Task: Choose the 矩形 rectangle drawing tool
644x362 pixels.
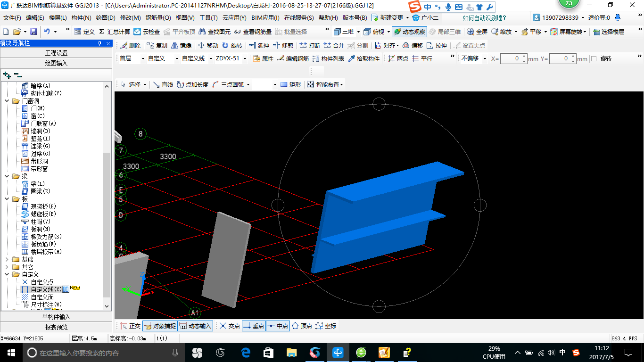Action: [x=290, y=84]
